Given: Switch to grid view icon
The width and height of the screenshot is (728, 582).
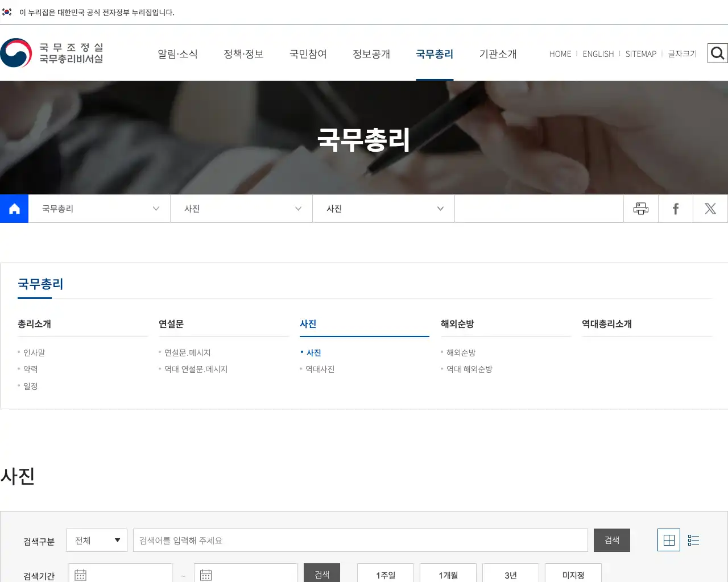Looking at the screenshot, I should (x=669, y=540).
